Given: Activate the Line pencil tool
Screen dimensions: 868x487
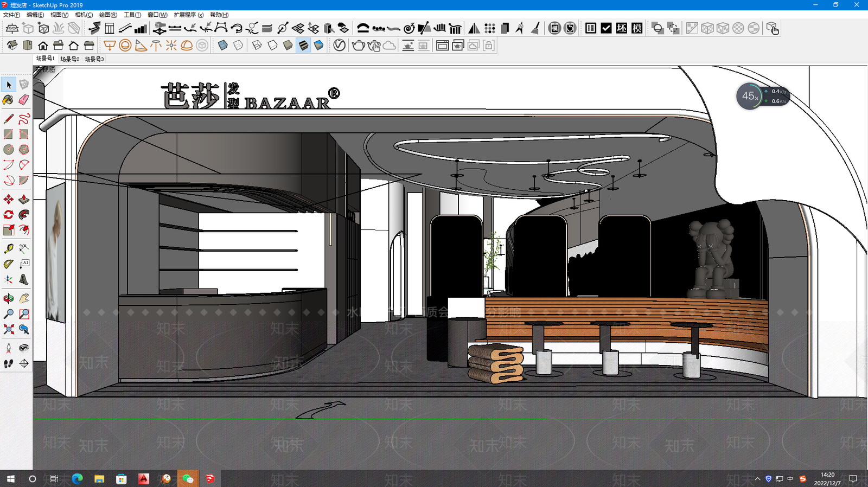Looking at the screenshot, I should (x=9, y=119).
